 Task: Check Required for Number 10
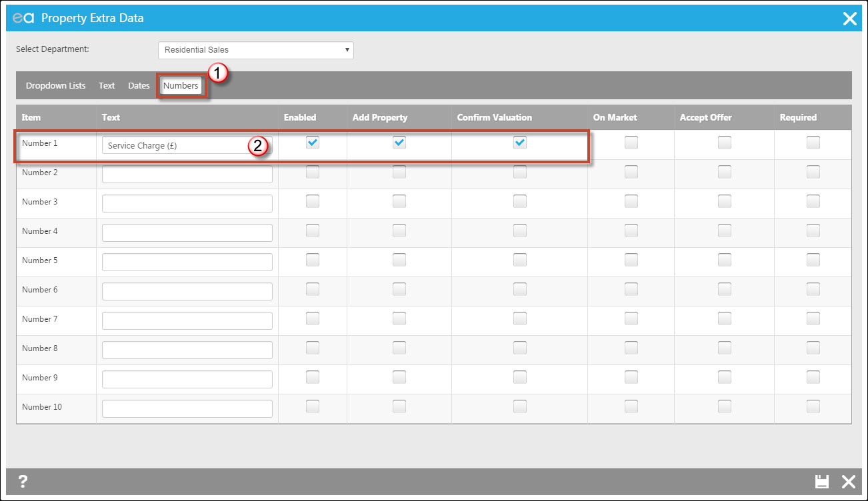tap(813, 406)
